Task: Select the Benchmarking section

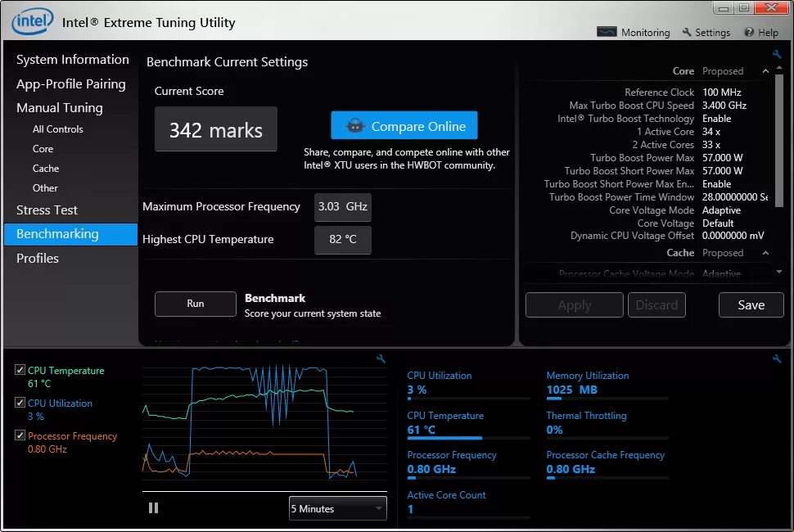Action: [70, 234]
